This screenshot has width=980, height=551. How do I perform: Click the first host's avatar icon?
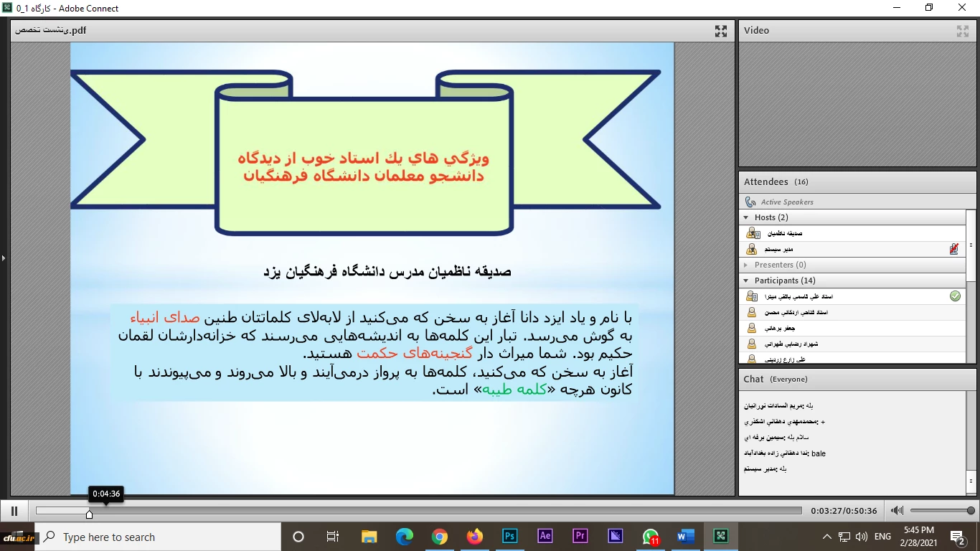pyautogui.click(x=753, y=233)
